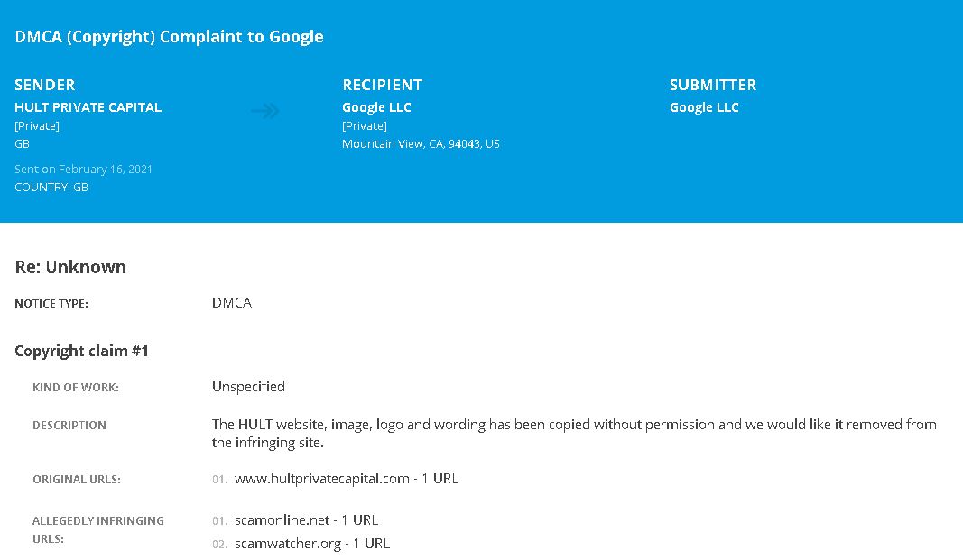963x560 pixels.
Task: Click the arrow icon between sender and recipient
Action: (x=265, y=111)
